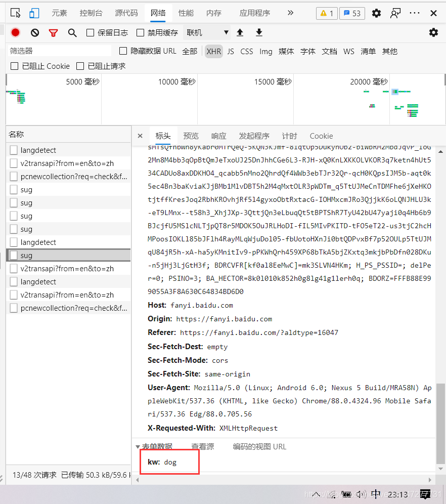Click the 筛选器 filter input field
Screen dimensions: 446x504
(x=59, y=51)
